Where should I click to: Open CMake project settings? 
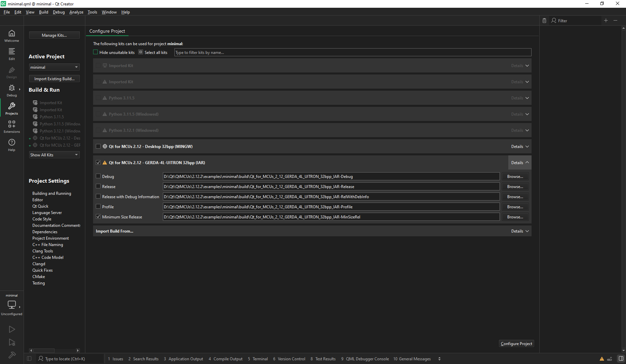point(38,276)
